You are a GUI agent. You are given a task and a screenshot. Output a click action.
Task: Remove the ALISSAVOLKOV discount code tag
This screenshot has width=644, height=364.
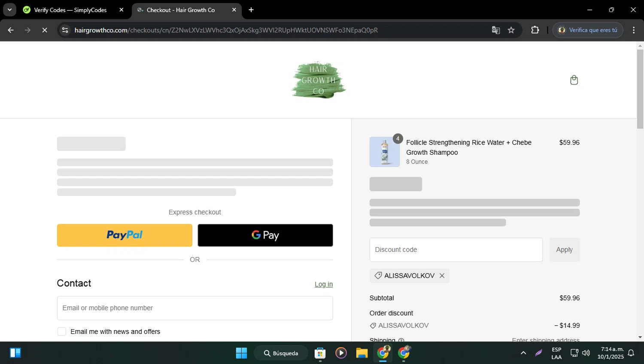point(442,275)
